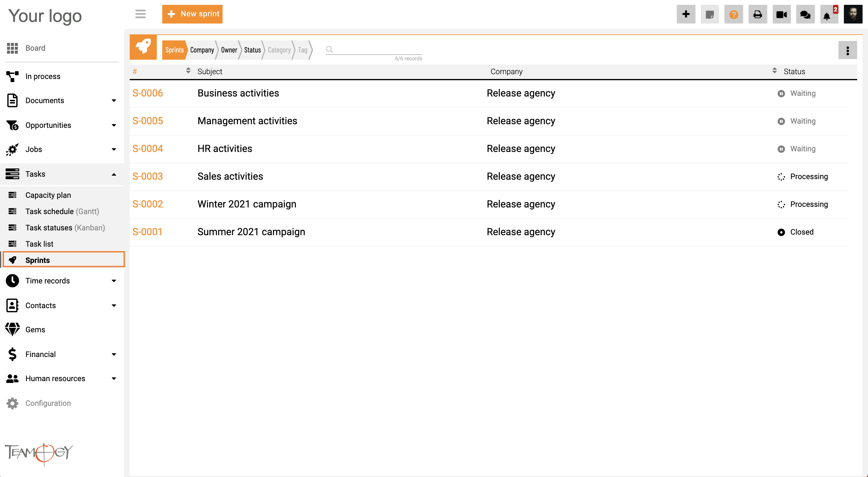Click the plus icon in top toolbar
The width and height of the screenshot is (868, 477).
(x=686, y=14)
